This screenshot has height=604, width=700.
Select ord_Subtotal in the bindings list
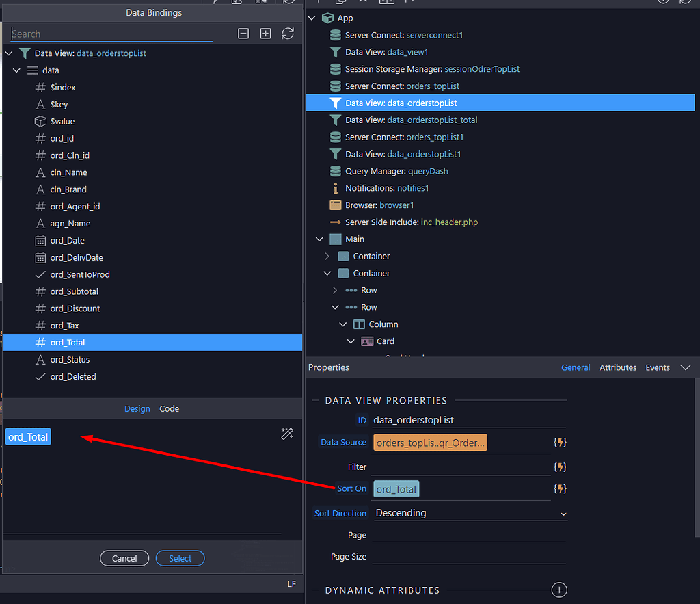[75, 291]
